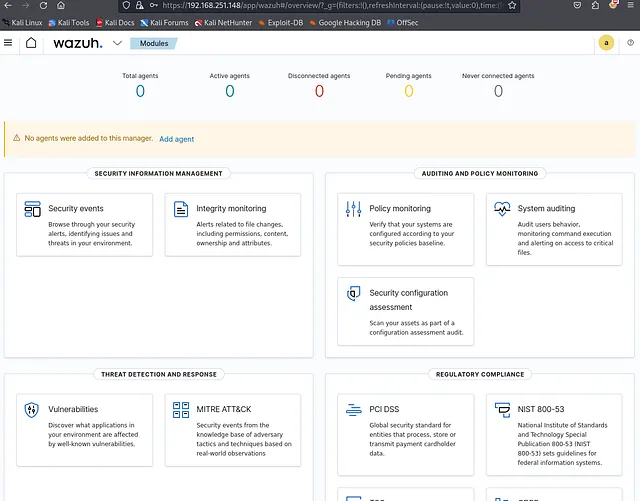This screenshot has width=640, height=501.
Task: Open Kali Forums bookmark
Action: click(164, 22)
